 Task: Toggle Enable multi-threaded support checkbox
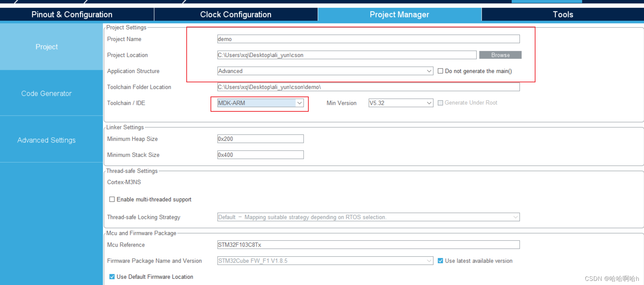click(112, 199)
